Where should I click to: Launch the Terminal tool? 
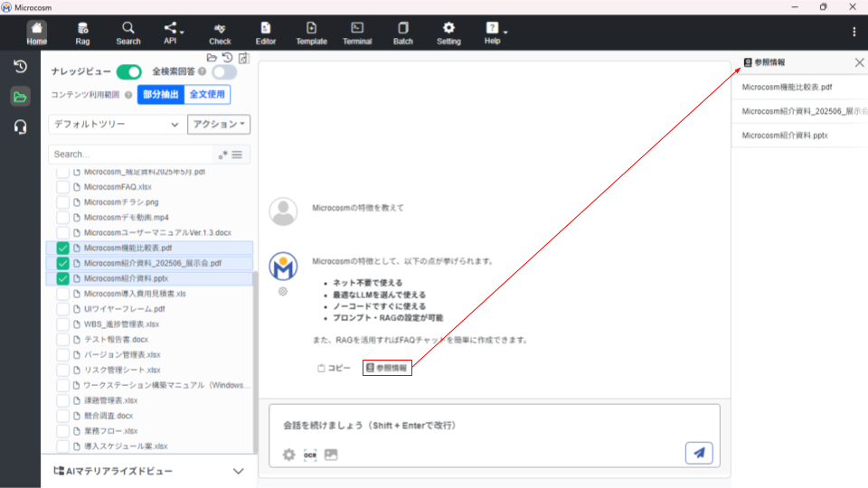(x=357, y=33)
